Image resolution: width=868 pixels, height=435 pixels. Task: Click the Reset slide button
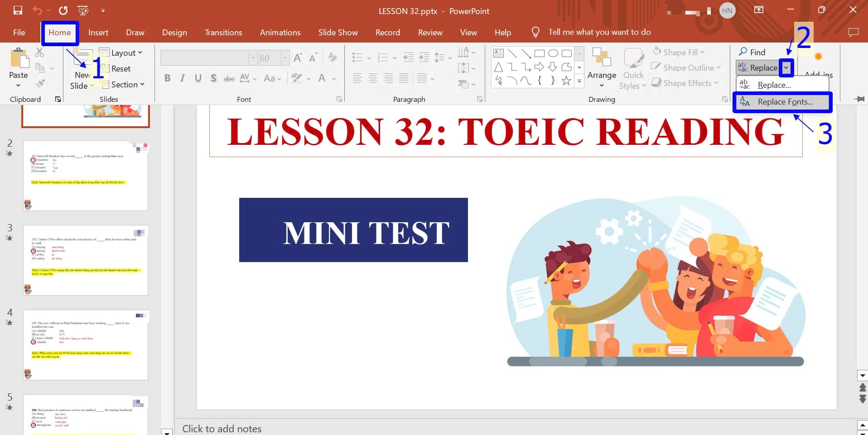point(116,69)
